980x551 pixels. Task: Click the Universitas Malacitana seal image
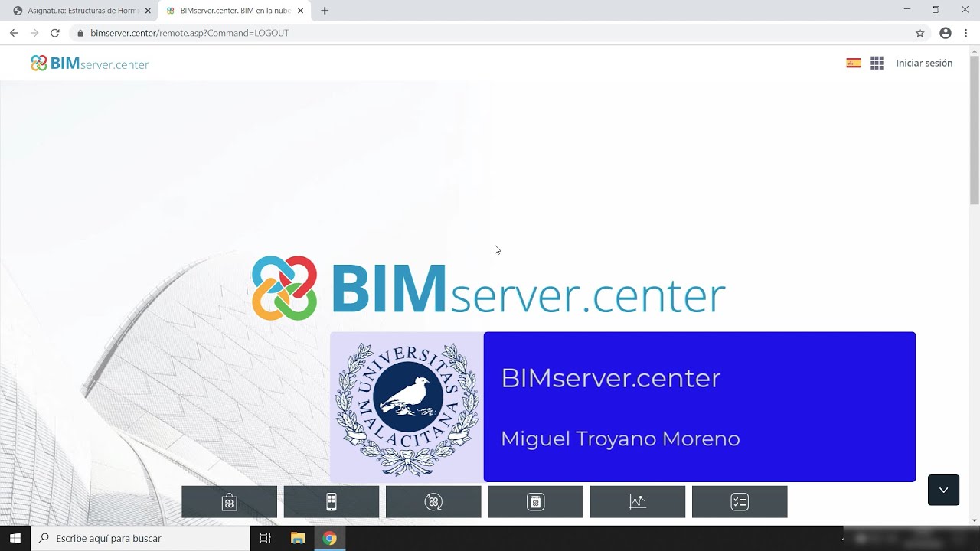[407, 407]
